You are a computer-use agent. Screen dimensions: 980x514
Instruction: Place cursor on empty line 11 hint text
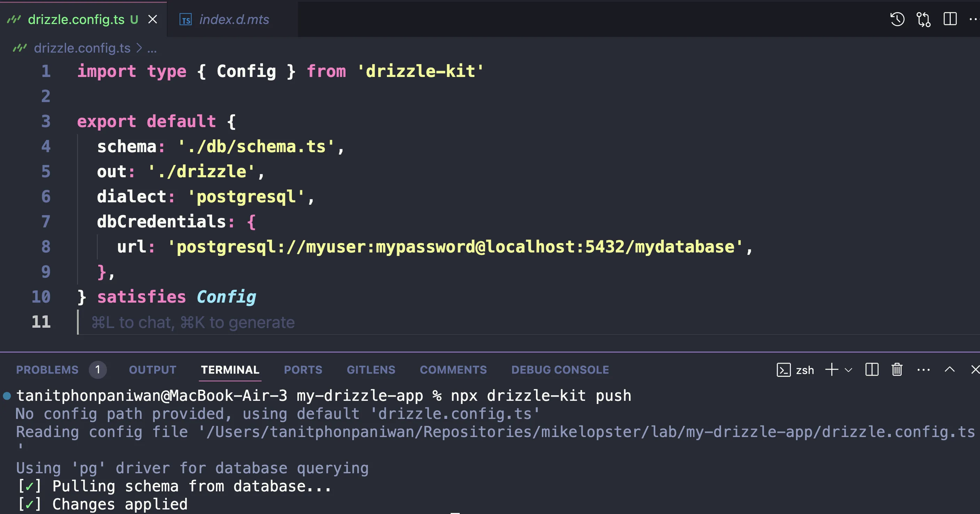point(193,322)
